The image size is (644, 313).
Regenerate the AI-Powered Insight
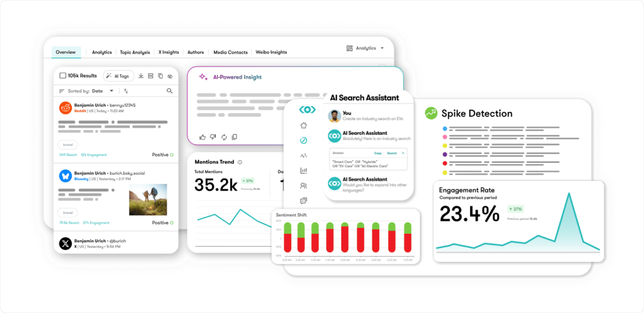click(224, 137)
